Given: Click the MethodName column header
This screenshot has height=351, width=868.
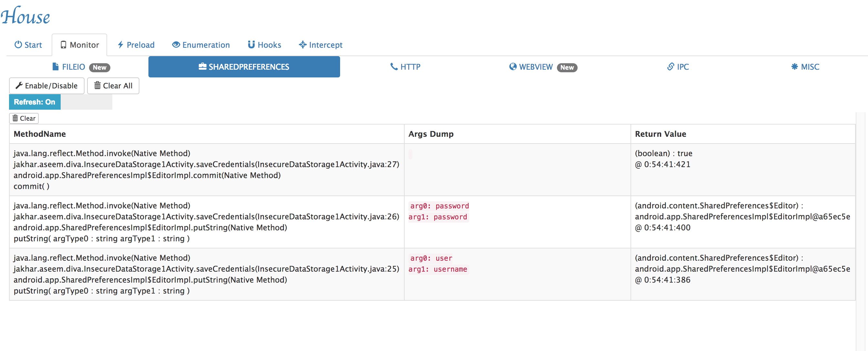Looking at the screenshot, I should click(40, 134).
